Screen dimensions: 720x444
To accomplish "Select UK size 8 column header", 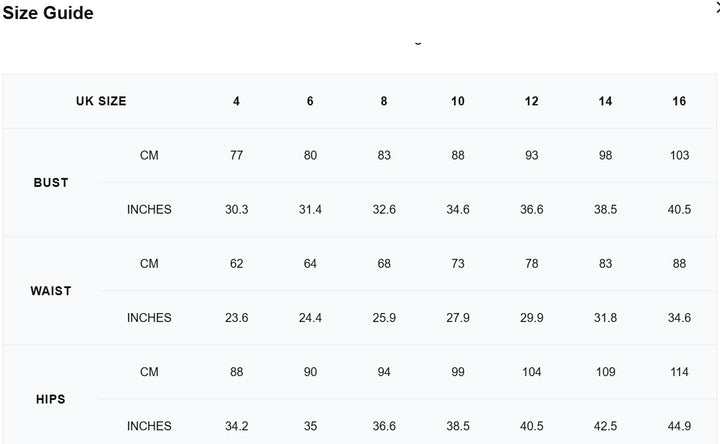I will (384, 101).
